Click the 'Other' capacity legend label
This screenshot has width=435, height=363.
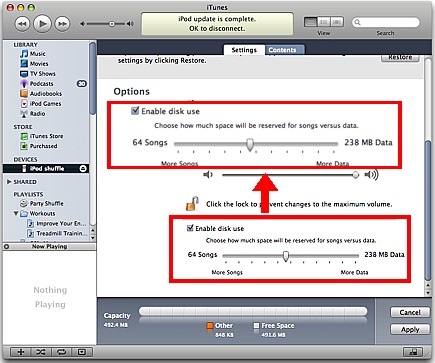224,325
